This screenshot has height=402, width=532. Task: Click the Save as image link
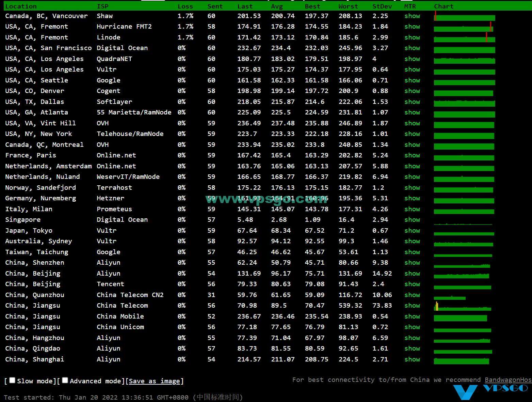point(155,381)
